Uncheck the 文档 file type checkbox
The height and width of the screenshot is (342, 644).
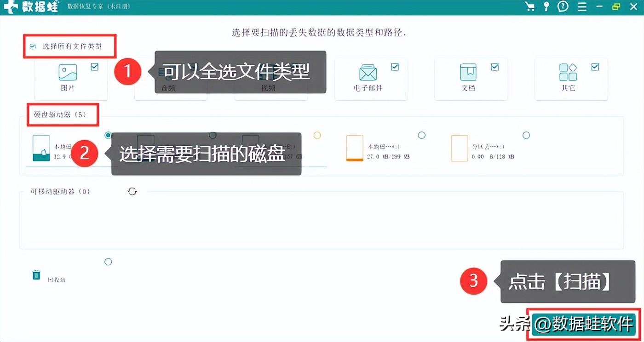(495, 67)
